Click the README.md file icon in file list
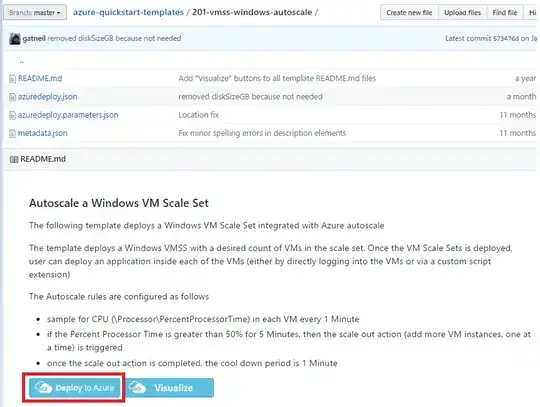The height and width of the screenshot is (407, 540). pyautogui.click(x=12, y=79)
